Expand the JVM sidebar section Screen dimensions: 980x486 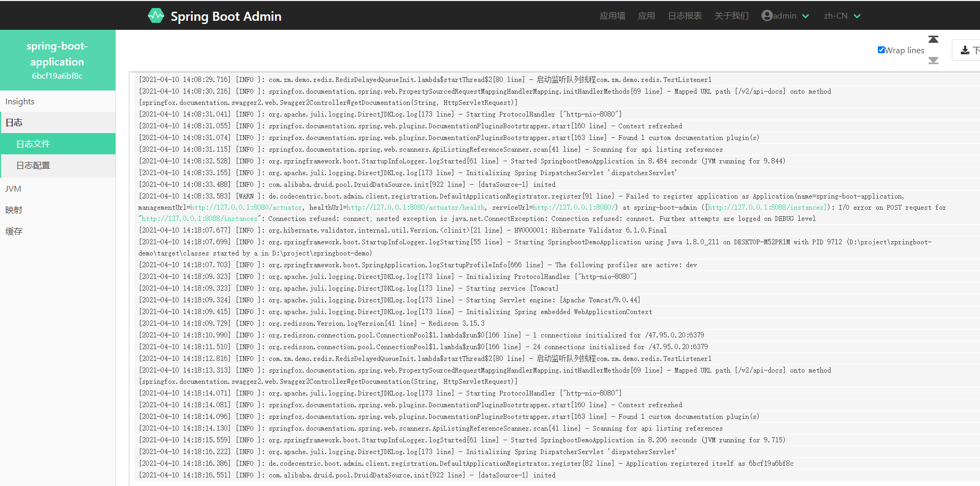pyautogui.click(x=57, y=188)
